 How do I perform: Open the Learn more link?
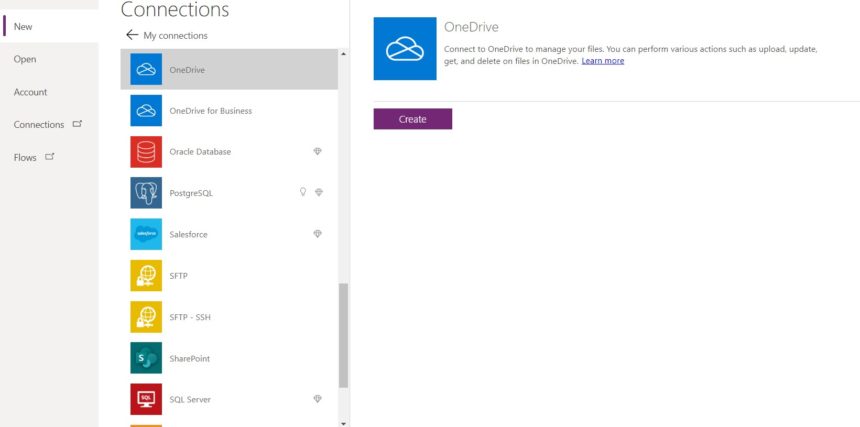[603, 61]
